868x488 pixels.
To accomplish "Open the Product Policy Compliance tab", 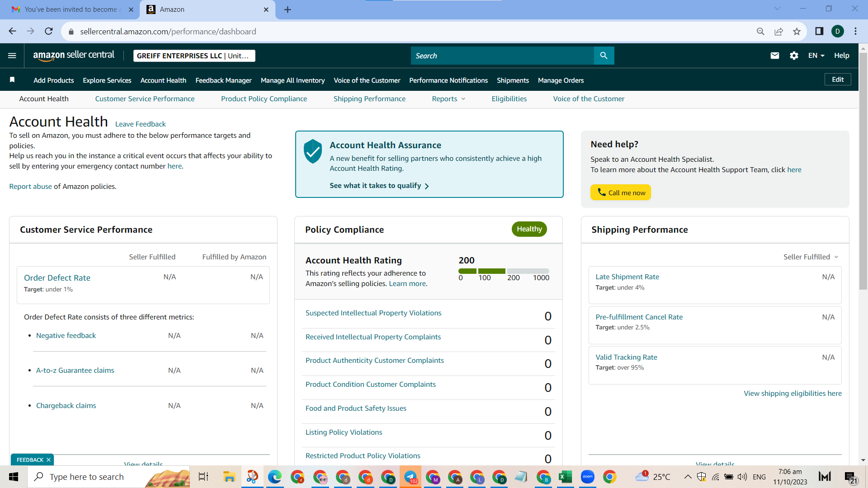I will point(264,99).
